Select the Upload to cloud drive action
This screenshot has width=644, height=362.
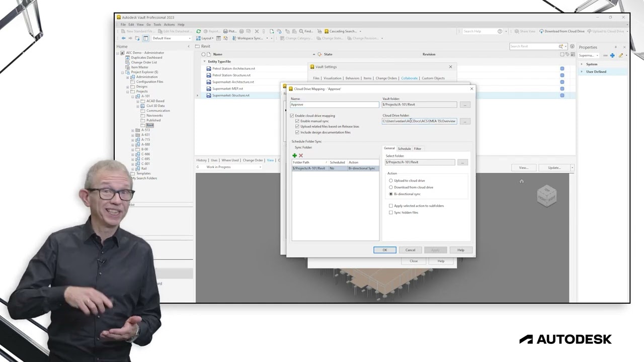pyautogui.click(x=391, y=180)
